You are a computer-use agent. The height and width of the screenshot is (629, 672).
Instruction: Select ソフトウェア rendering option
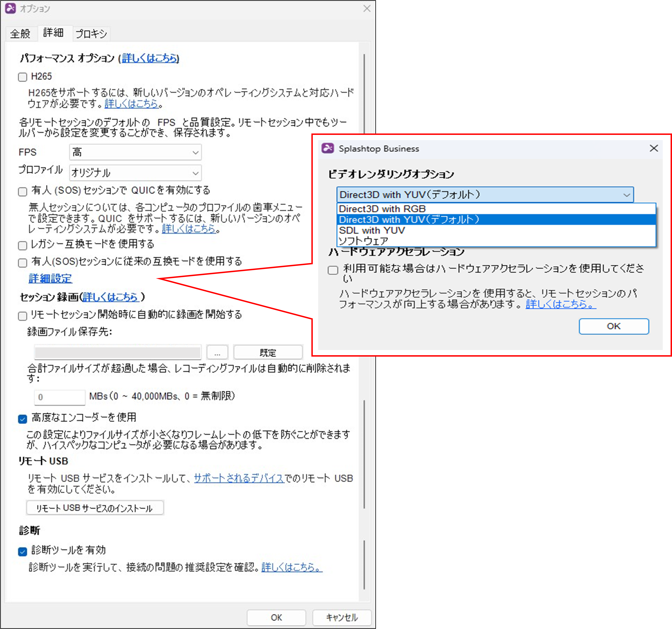click(x=496, y=241)
